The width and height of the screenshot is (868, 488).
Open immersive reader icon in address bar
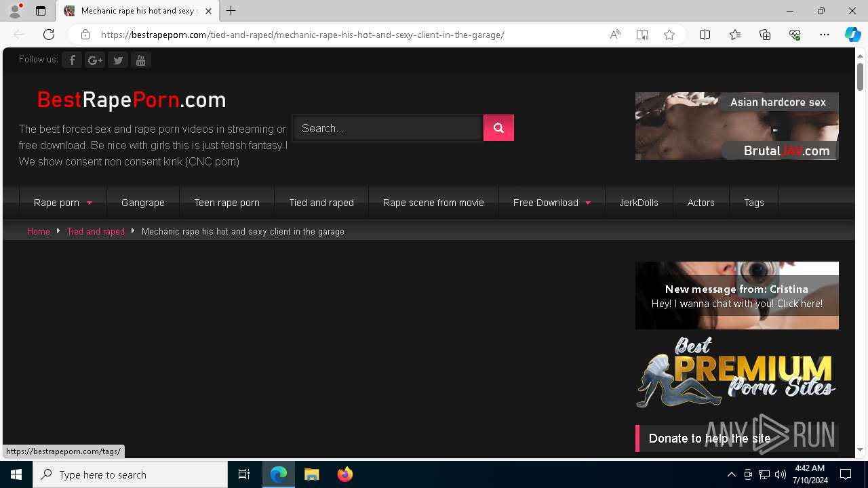pos(642,35)
